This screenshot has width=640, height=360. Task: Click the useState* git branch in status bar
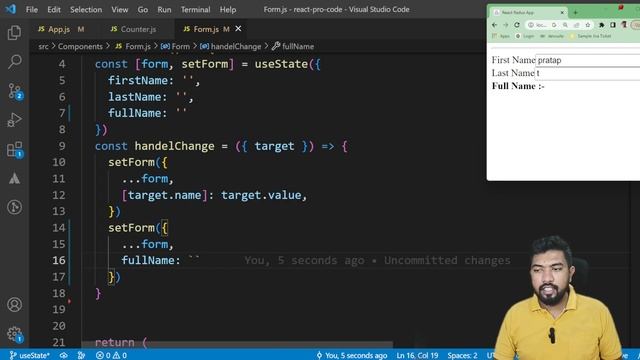pyautogui.click(x=29, y=355)
